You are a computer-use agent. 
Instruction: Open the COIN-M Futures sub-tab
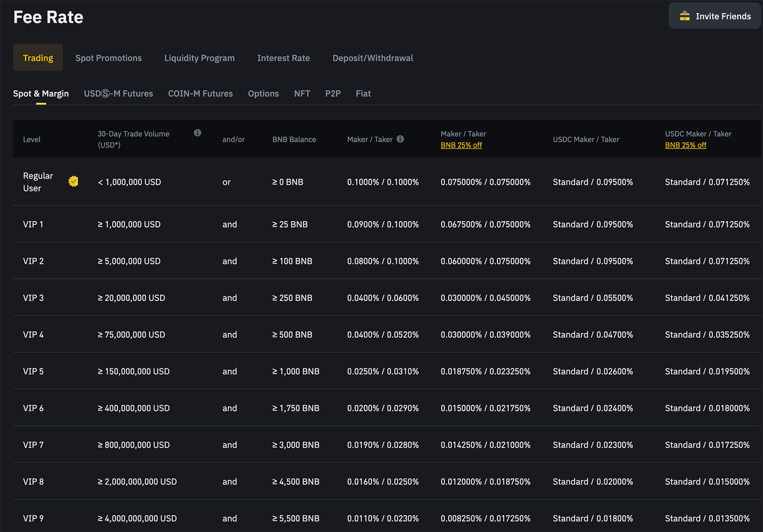[200, 93]
